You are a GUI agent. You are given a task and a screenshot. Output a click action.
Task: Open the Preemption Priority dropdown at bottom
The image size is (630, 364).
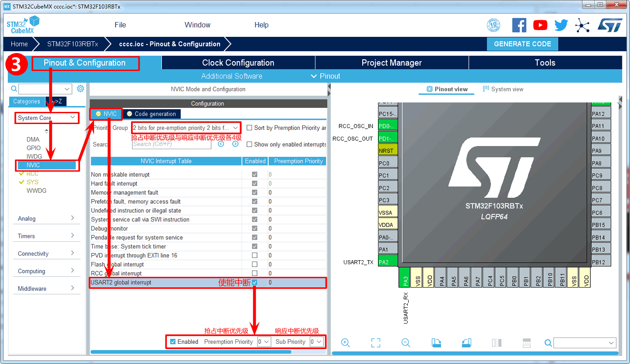(x=264, y=342)
